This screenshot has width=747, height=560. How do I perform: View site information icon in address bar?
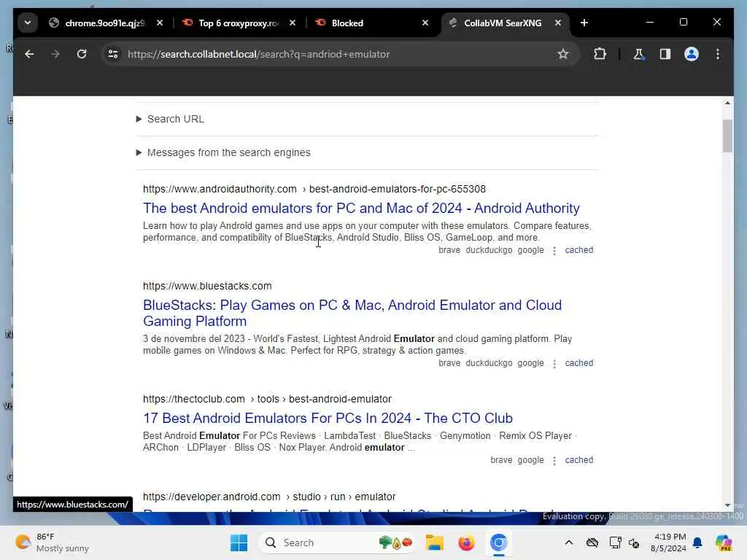(113, 54)
